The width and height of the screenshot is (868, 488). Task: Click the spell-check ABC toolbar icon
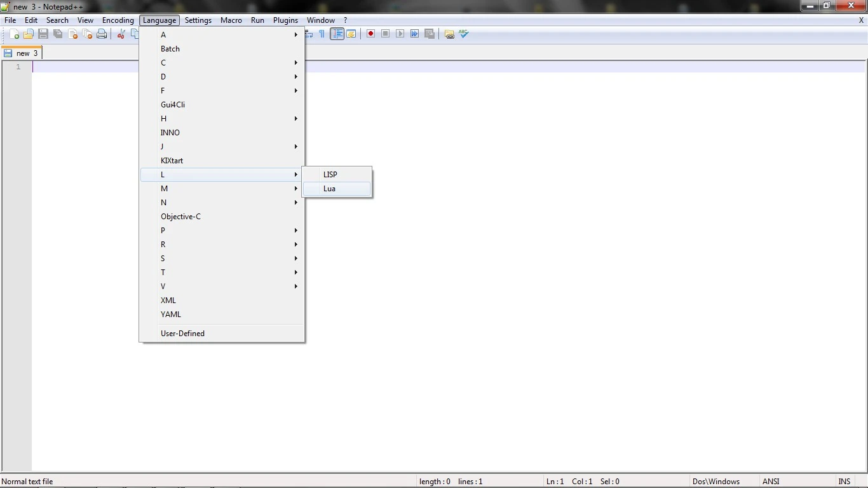tap(464, 34)
